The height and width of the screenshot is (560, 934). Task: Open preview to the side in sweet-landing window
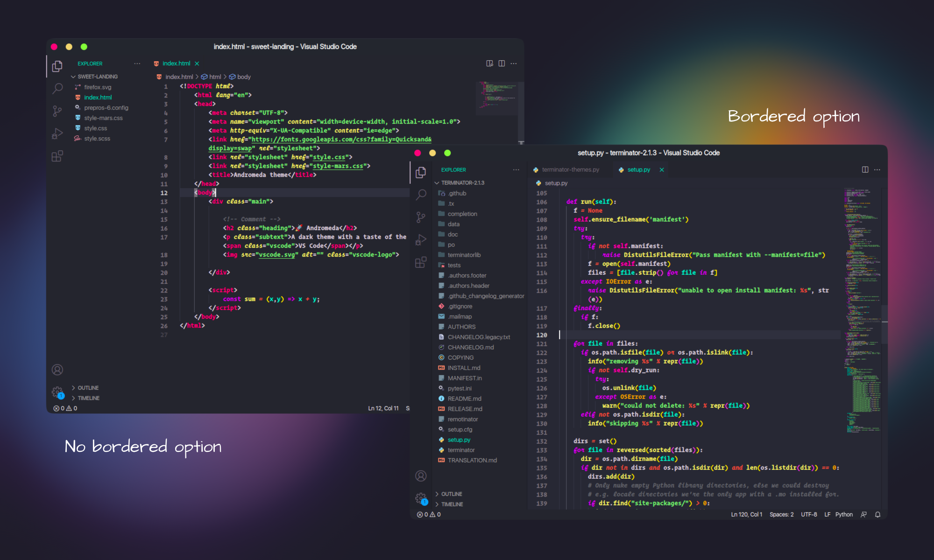tap(489, 63)
